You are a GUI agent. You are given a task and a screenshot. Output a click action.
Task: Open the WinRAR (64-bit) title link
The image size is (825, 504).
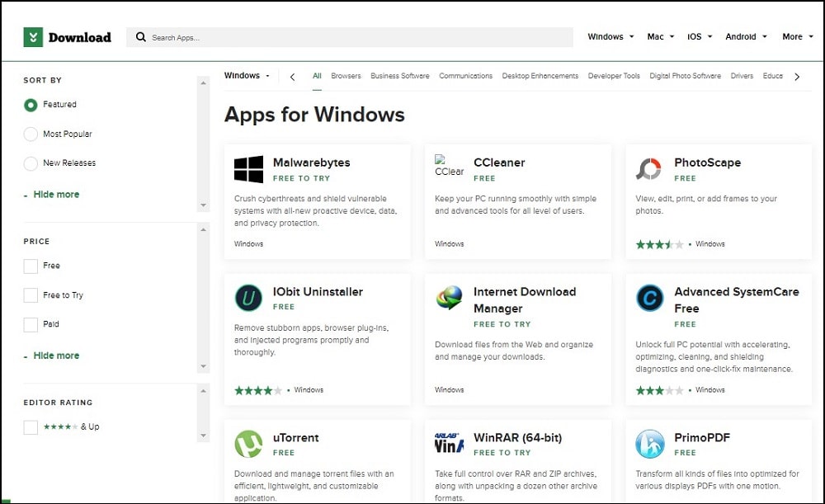tap(518, 438)
